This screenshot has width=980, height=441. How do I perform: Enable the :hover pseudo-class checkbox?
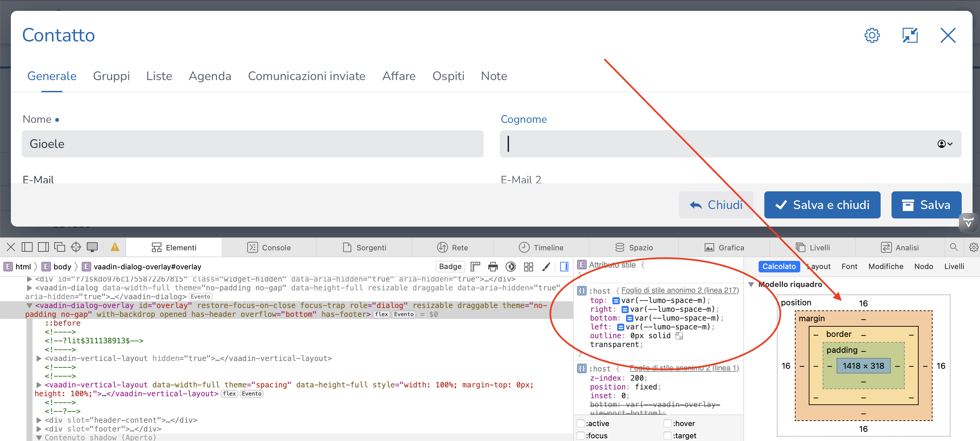tap(668, 423)
